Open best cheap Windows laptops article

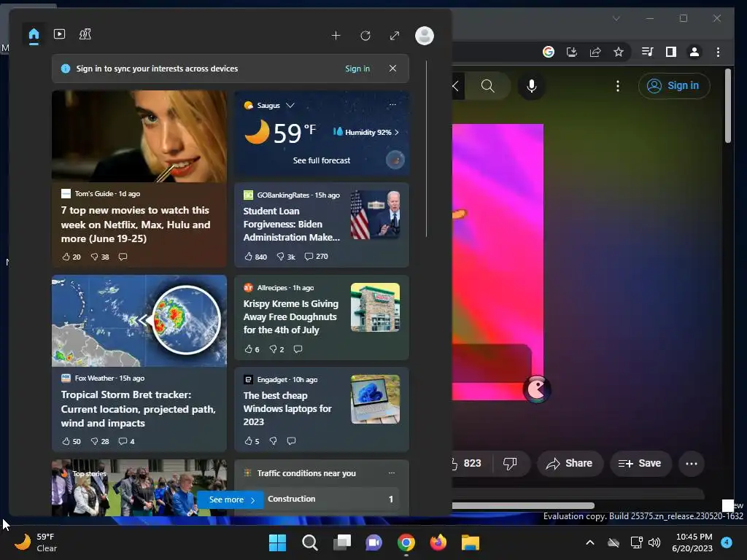click(x=287, y=408)
